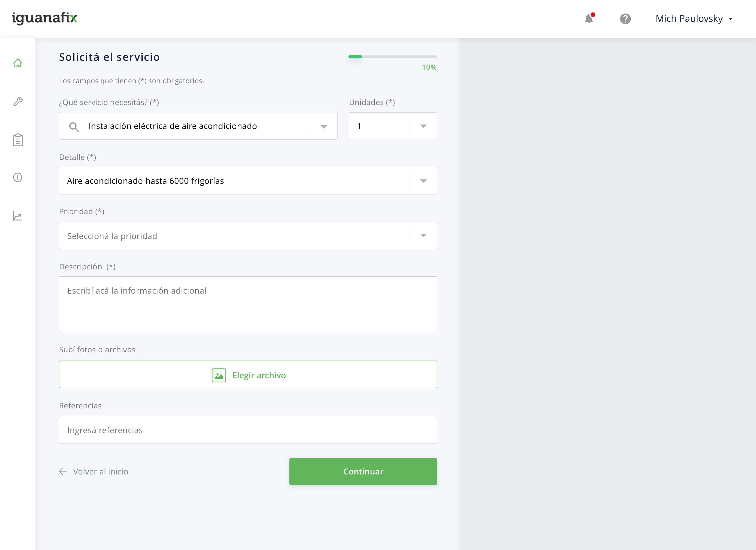Open the chart statistics sidebar icon

point(18,216)
